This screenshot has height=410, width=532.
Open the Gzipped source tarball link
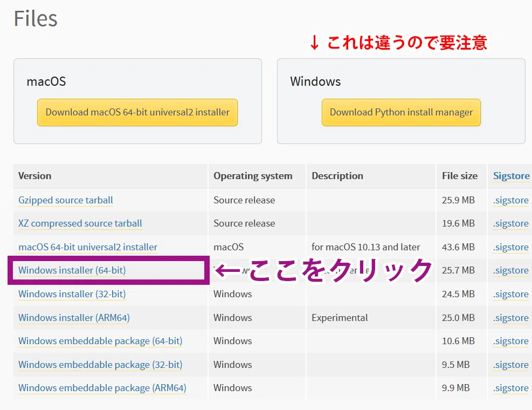65,200
